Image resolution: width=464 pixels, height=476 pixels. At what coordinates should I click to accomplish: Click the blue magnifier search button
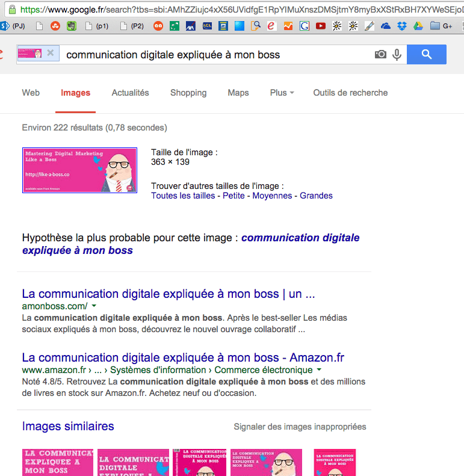[x=426, y=54]
